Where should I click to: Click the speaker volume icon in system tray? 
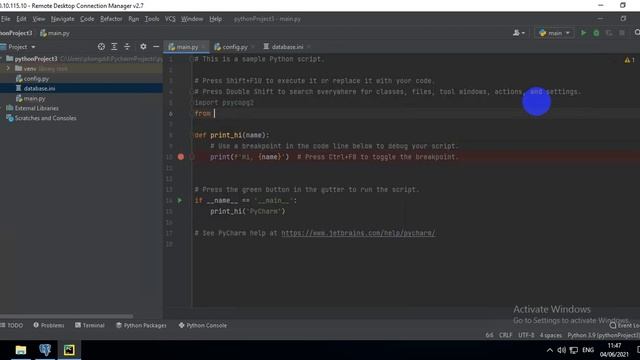pos(562,350)
